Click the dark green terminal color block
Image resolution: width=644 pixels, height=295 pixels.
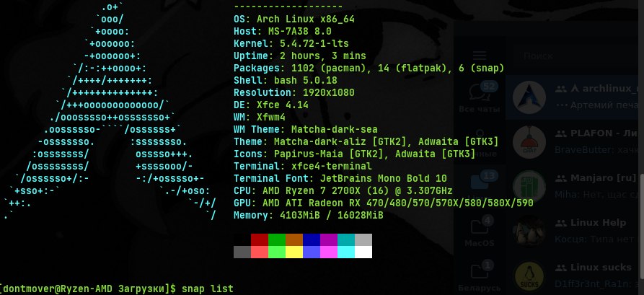click(277, 239)
